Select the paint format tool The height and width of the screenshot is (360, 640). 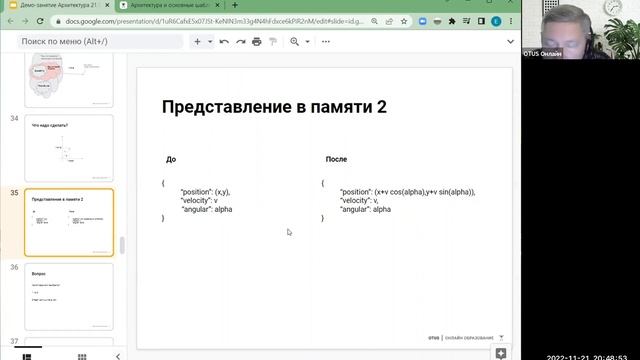pyautogui.click(x=273, y=42)
